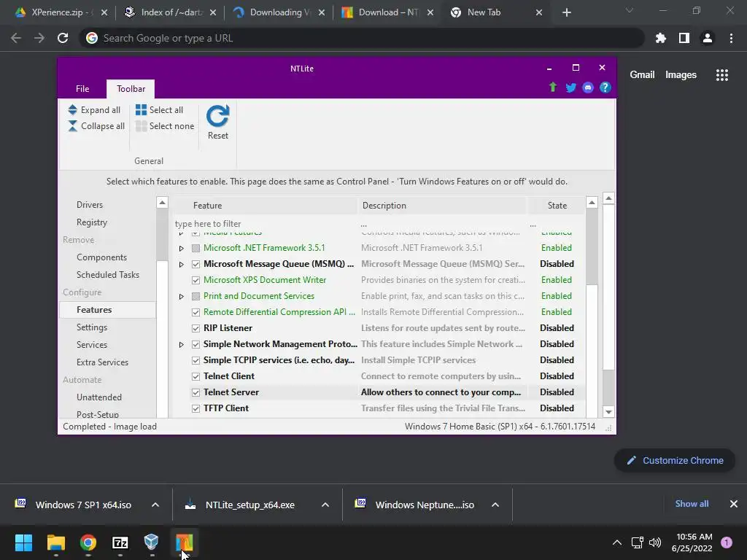
Task: Toggle TFTP Client checkbox
Action: [196, 408]
